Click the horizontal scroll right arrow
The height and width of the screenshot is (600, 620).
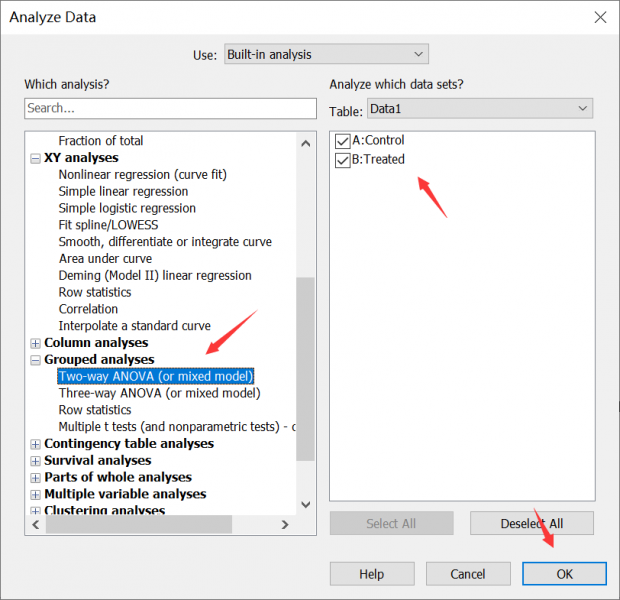click(x=285, y=525)
